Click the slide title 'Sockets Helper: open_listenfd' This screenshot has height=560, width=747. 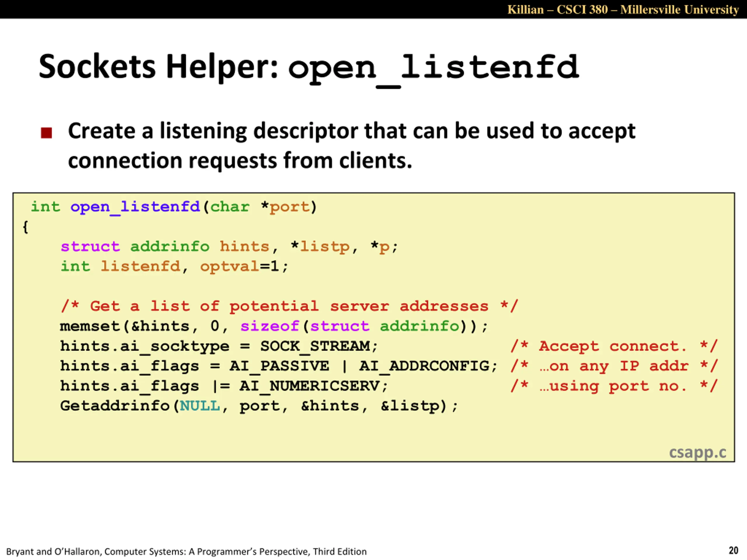(309, 68)
